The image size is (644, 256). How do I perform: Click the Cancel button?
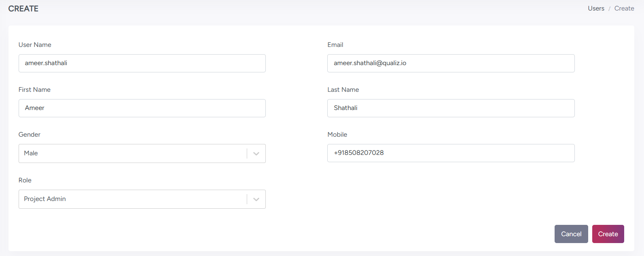[x=571, y=234]
